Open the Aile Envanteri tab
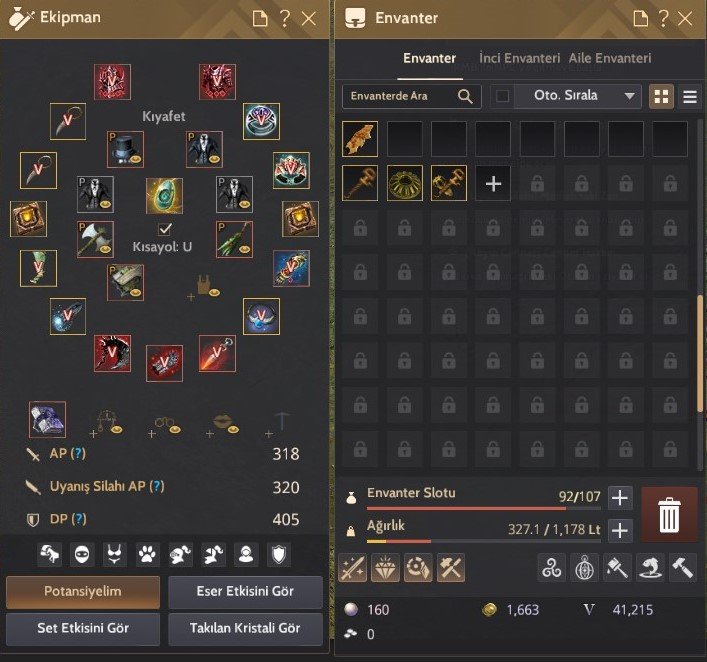The height and width of the screenshot is (662, 707). (x=610, y=58)
